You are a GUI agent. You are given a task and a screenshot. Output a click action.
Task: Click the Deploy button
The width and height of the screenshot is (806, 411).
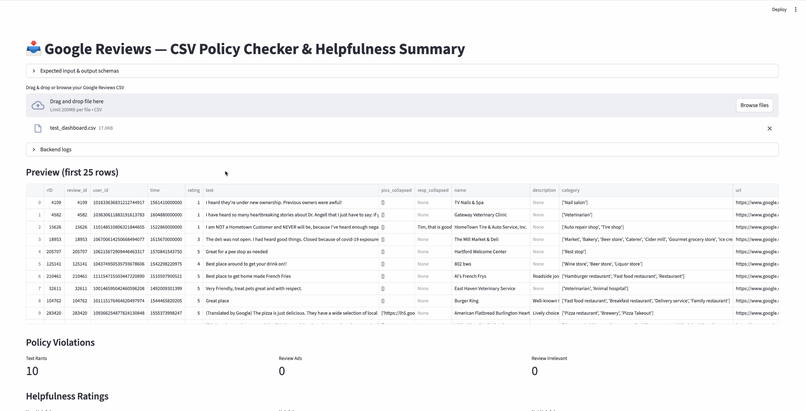[x=779, y=9]
